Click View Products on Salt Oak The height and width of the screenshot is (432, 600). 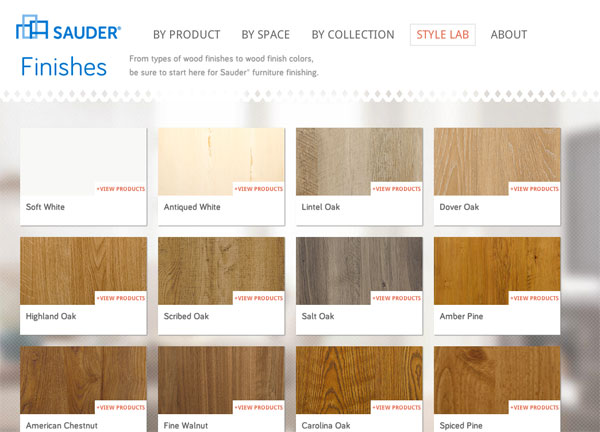click(x=397, y=298)
